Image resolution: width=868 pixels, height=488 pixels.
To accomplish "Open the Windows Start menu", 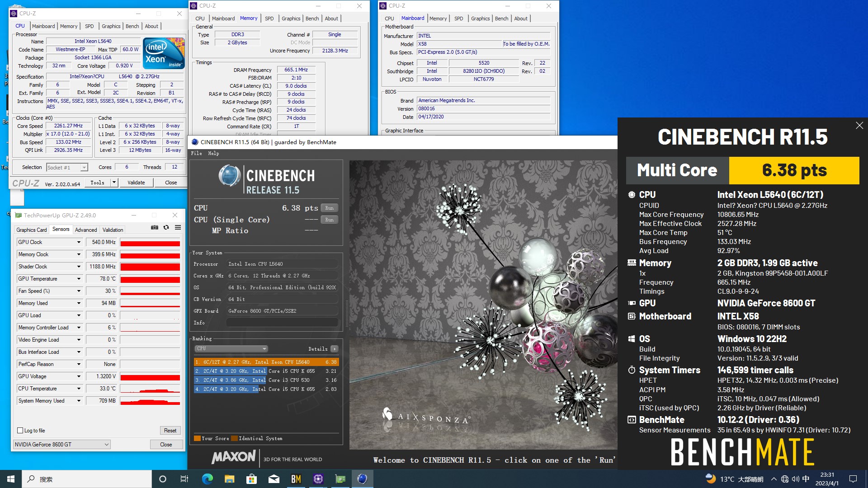I will (x=11, y=479).
